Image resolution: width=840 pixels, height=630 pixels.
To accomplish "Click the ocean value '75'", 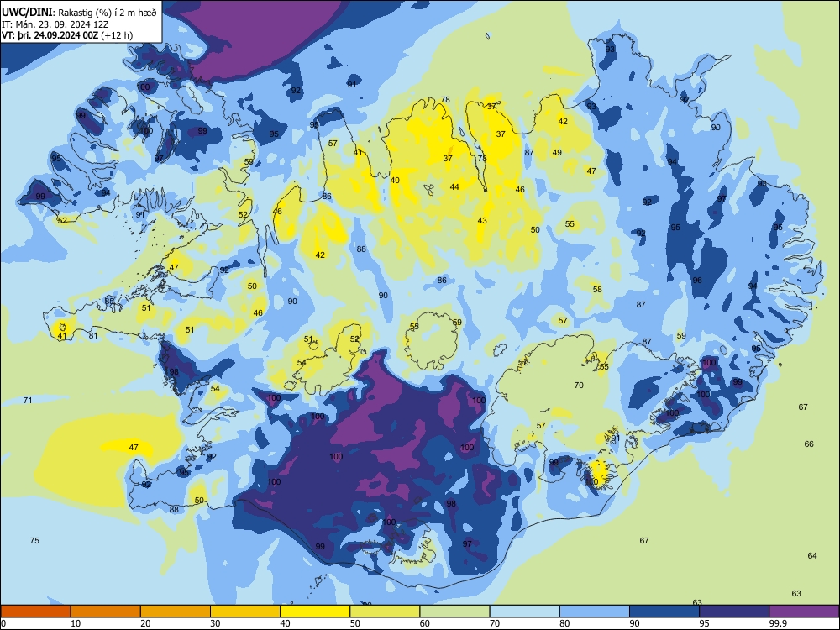I will pyautogui.click(x=34, y=540).
